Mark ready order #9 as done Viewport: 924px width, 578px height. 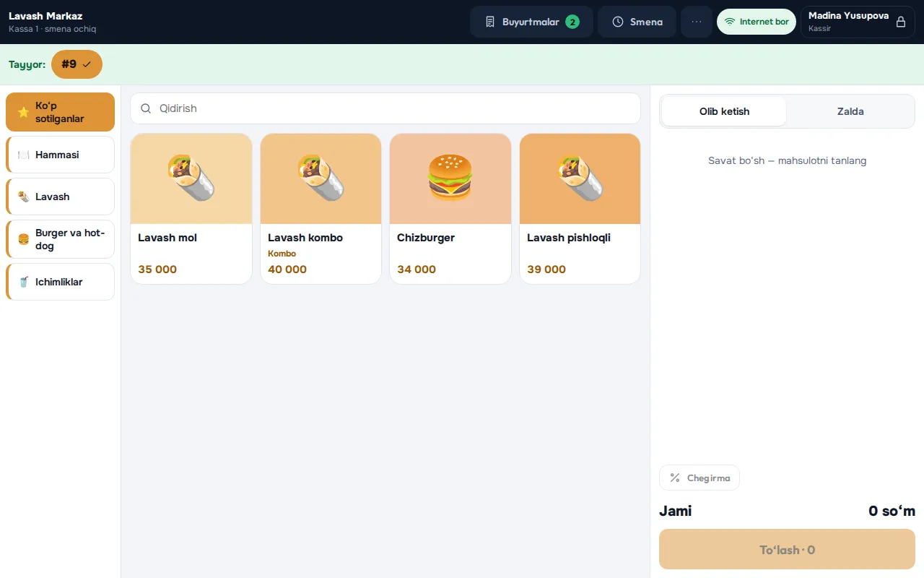pyautogui.click(x=77, y=64)
